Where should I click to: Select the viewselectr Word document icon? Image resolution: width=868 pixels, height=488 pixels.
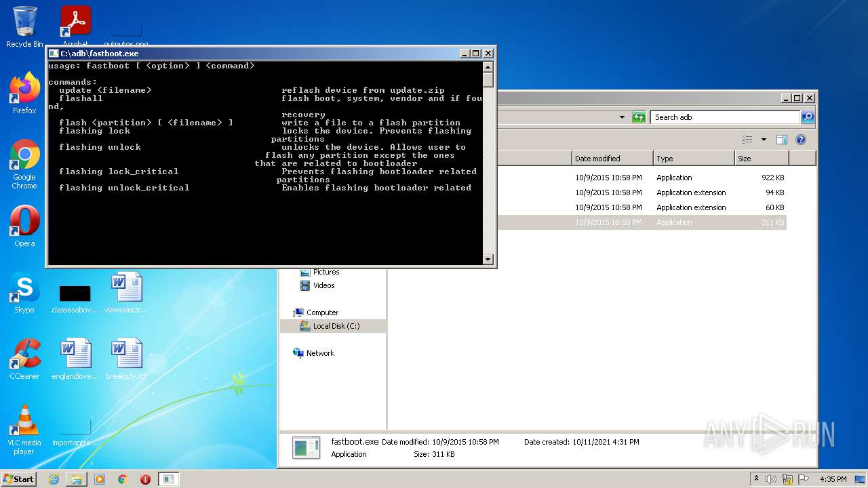126,293
